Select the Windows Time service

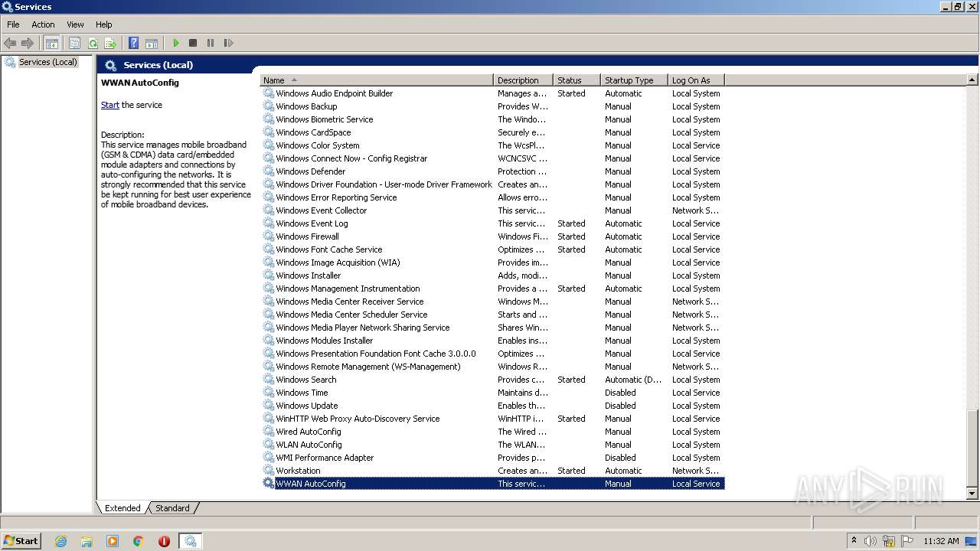pyautogui.click(x=492, y=393)
